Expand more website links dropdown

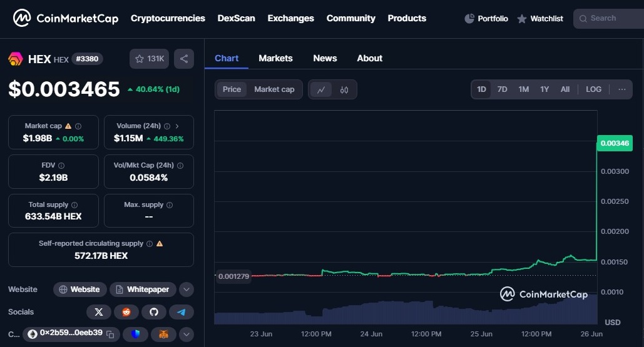[186, 289]
